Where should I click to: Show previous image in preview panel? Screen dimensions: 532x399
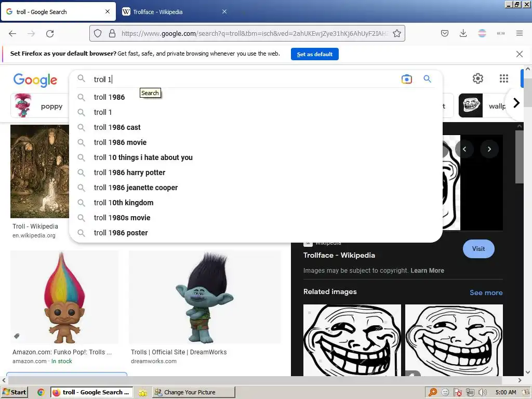pos(464,149)
